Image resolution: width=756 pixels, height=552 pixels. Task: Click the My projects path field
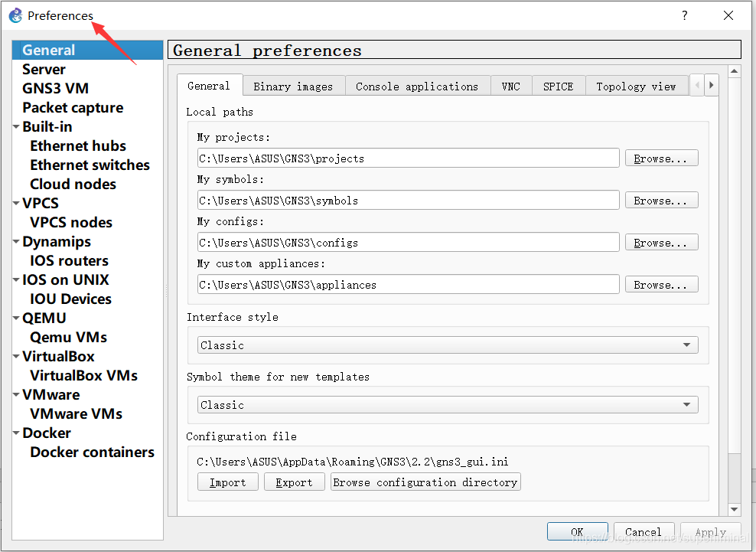coord(408,158)
